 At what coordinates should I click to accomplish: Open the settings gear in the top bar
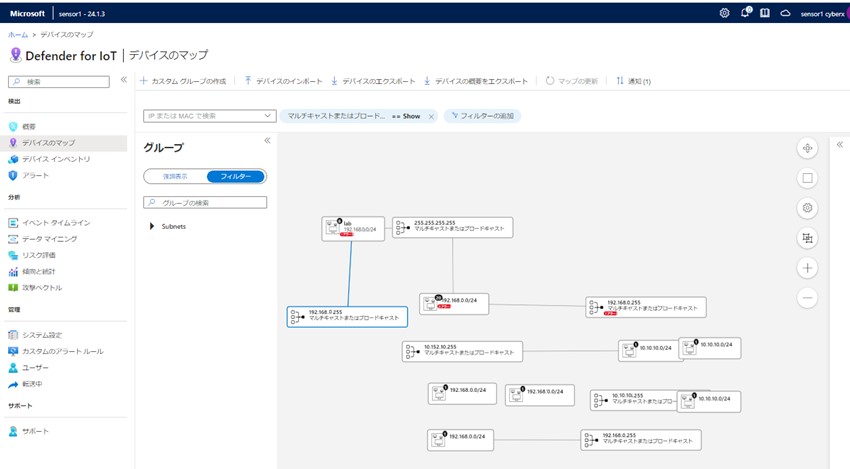[x=724, y=13]
